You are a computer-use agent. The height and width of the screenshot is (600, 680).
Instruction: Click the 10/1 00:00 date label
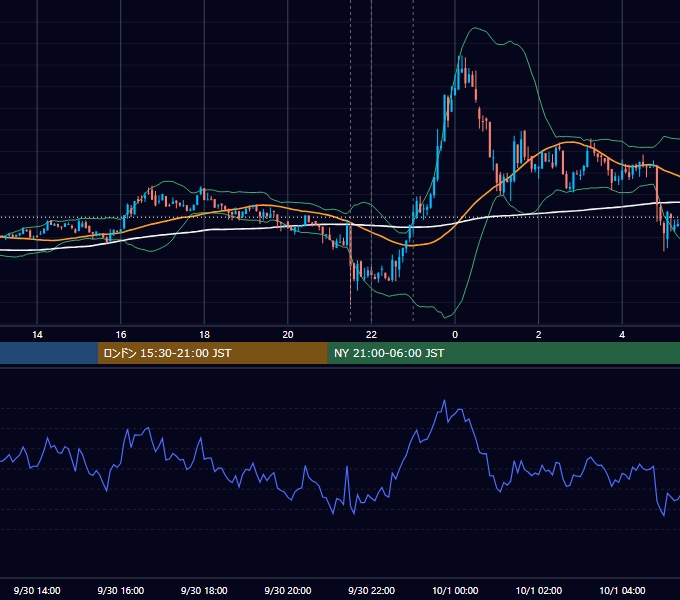tap(455, 590)
